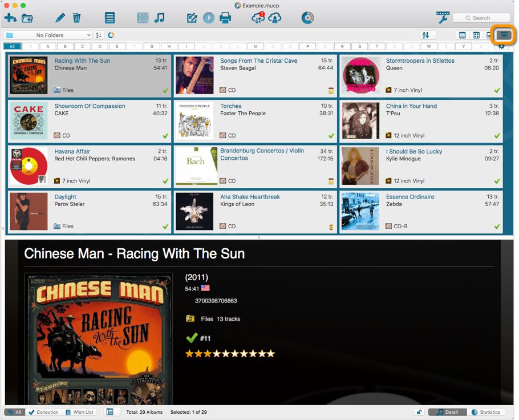
Task: Click the trash delete icon
Action: click(x=77, y=18)
